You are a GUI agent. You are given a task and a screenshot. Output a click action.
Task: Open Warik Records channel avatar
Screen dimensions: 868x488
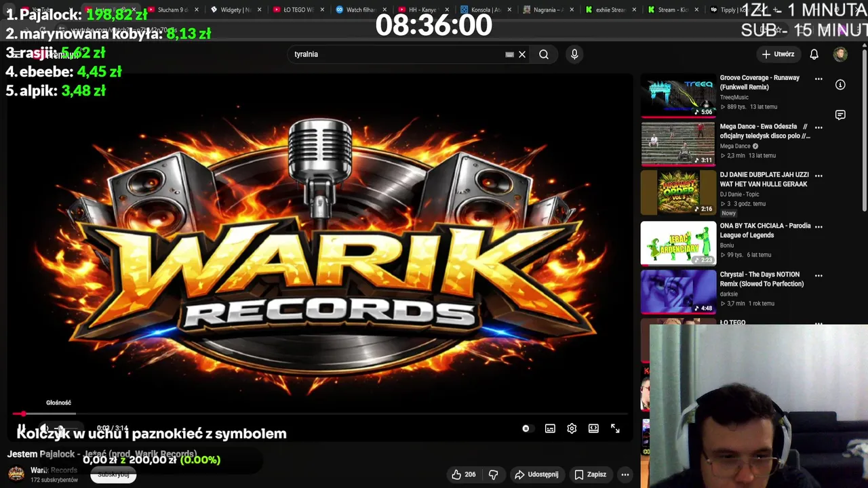(16, 473)
